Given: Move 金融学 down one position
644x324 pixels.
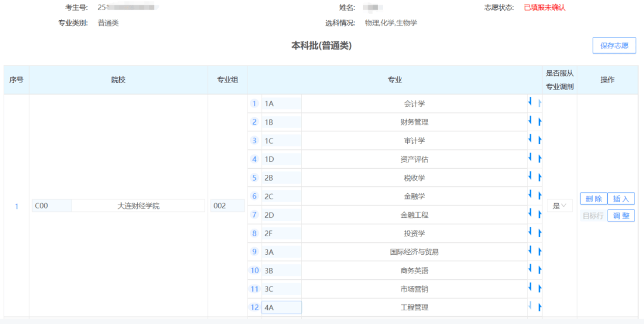Looking at the screenshot, I should 530,194.
